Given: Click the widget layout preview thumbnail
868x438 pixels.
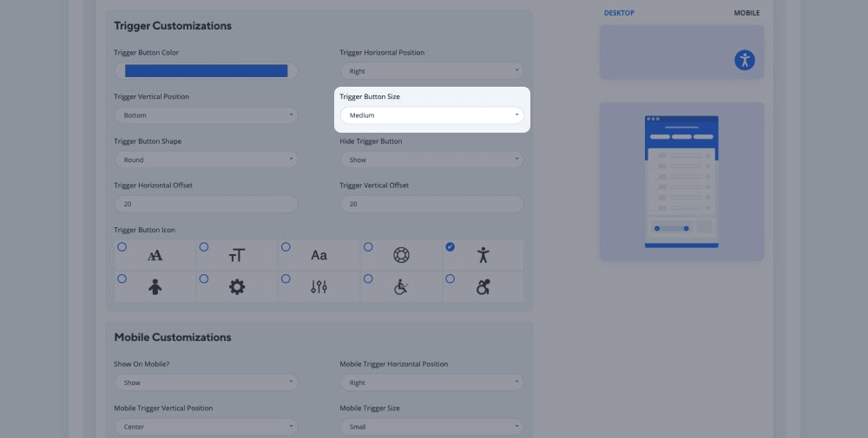Looking at the screenshot, I should (681, 181).
